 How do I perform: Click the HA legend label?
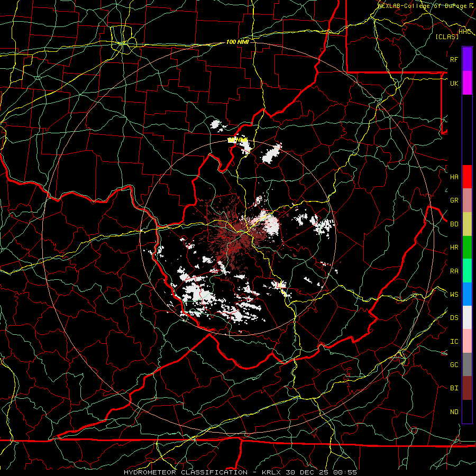[454, 177]
